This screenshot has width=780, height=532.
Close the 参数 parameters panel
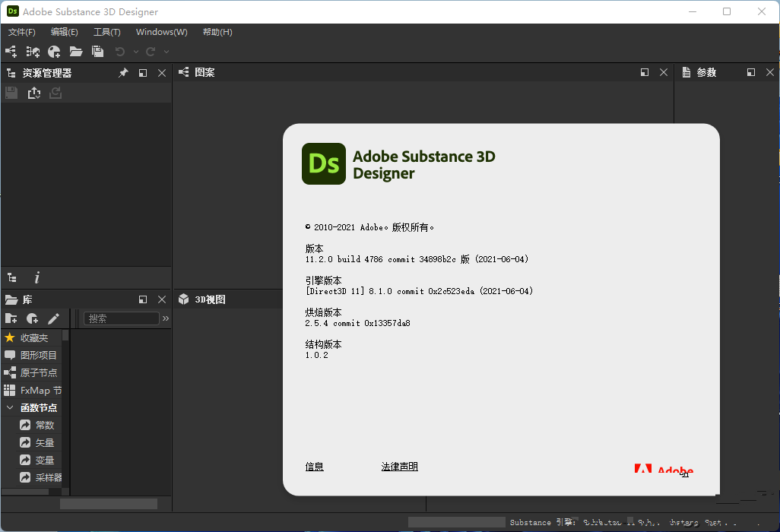pyautogui.click(x=770, y=73)
